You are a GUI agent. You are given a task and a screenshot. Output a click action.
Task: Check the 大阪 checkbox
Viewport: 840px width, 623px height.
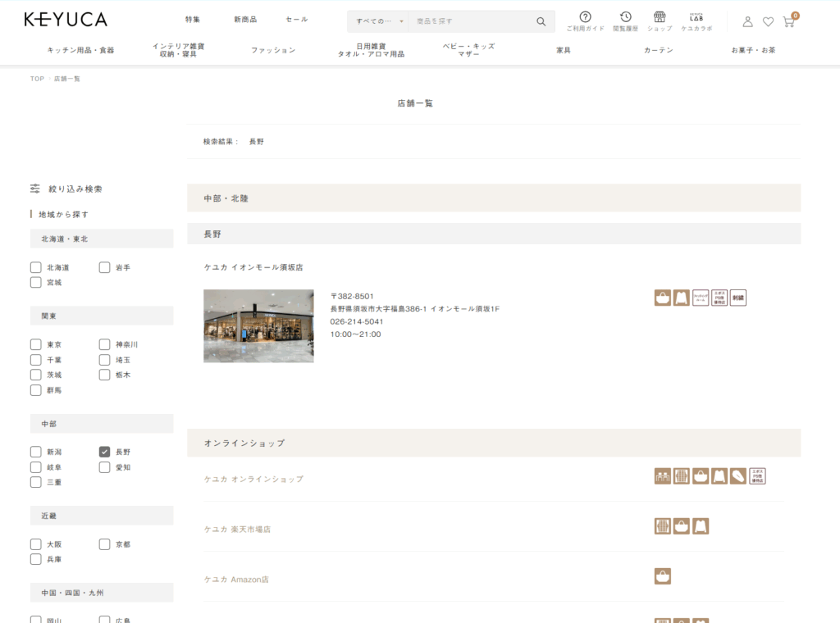point(35,543)
